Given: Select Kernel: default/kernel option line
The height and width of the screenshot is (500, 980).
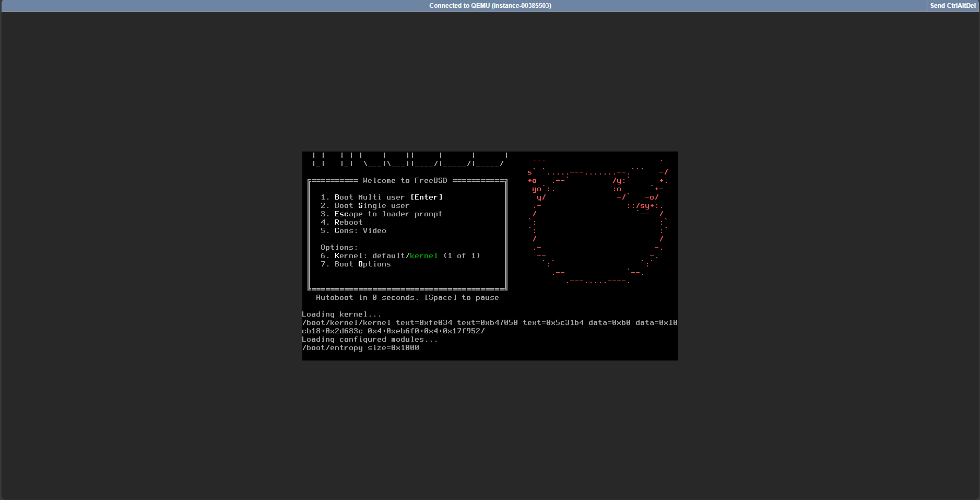Looking at the screenshot, I should 400,255.
